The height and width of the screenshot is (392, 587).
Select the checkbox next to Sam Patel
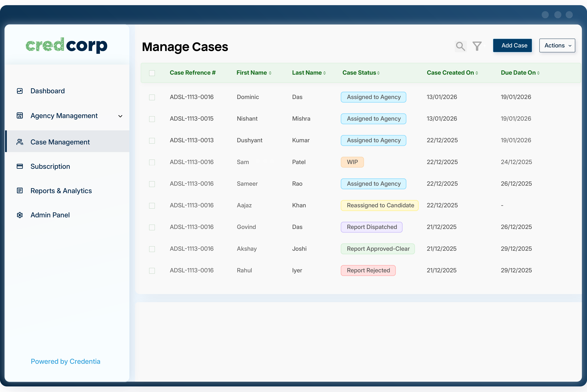[152, 162]
